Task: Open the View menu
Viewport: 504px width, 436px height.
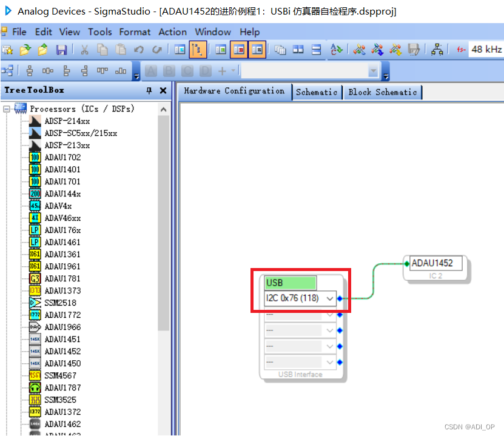Action: click(x=69, y=32)
